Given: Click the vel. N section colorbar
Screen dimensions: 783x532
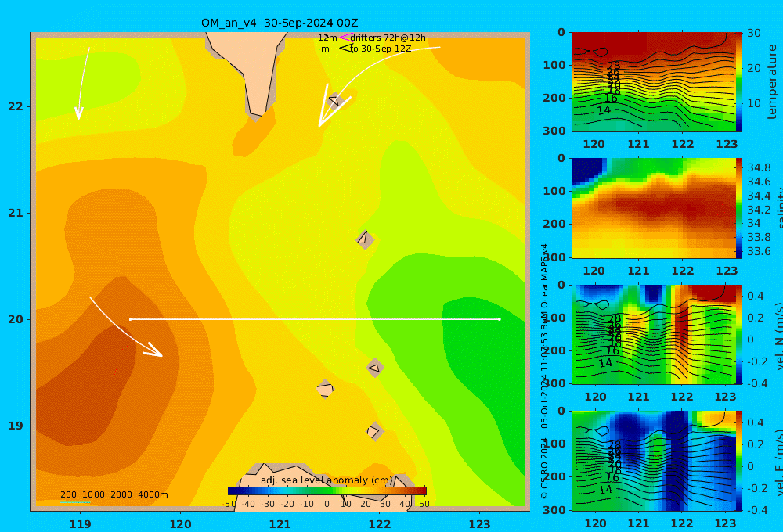Looking at the screenshot, I should click(x=739, y=334).
